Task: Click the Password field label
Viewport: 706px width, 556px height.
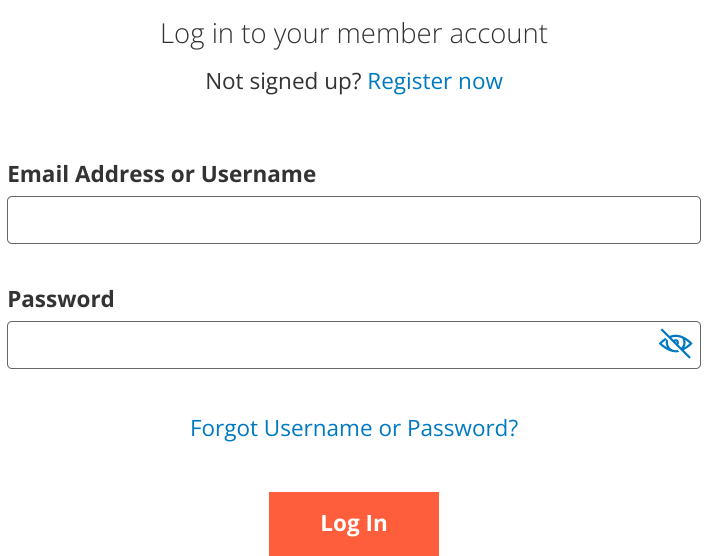Action: click(61, 299)
